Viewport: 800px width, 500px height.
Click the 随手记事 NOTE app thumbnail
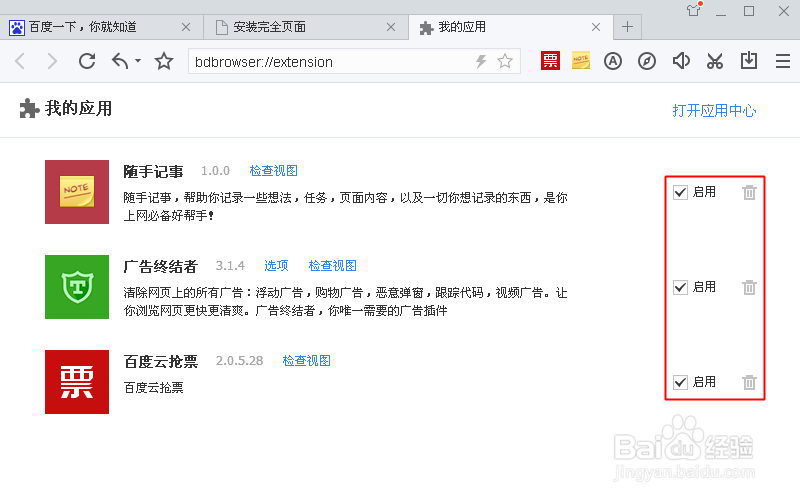tap(77, 192)
